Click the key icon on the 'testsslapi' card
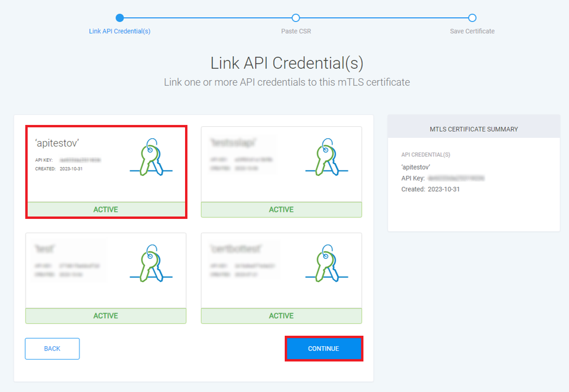This screenshot has width=569, height=392. coord(326,157)
